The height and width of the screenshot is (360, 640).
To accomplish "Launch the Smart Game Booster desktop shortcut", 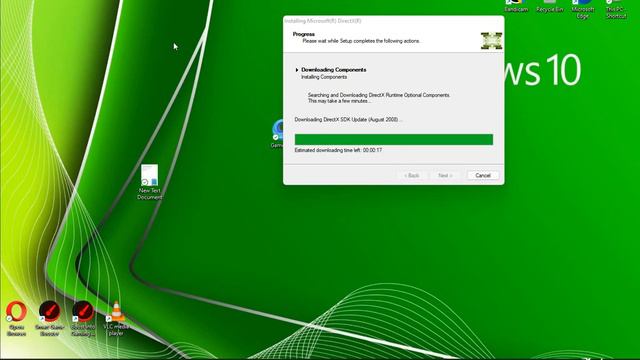I will coord(49,318).
